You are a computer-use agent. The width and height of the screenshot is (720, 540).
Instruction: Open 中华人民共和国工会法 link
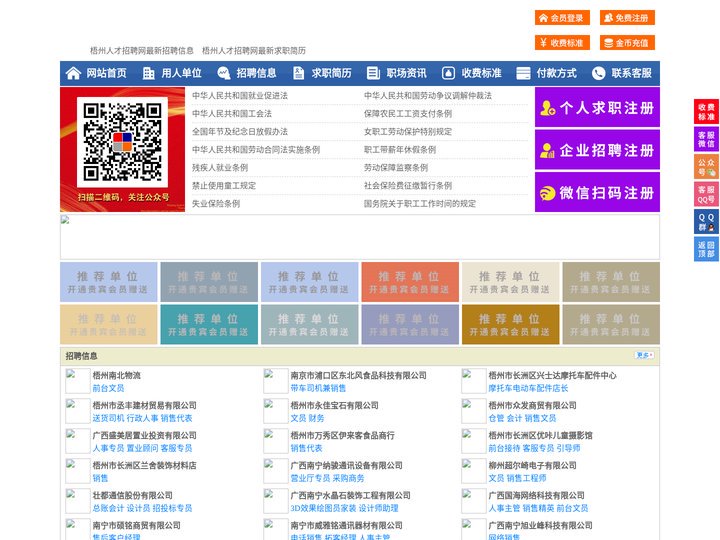tap(232, 113)
